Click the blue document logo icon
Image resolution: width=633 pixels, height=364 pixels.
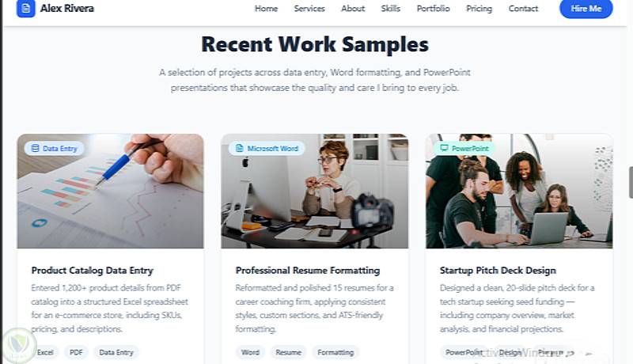(x=26, y=9)
